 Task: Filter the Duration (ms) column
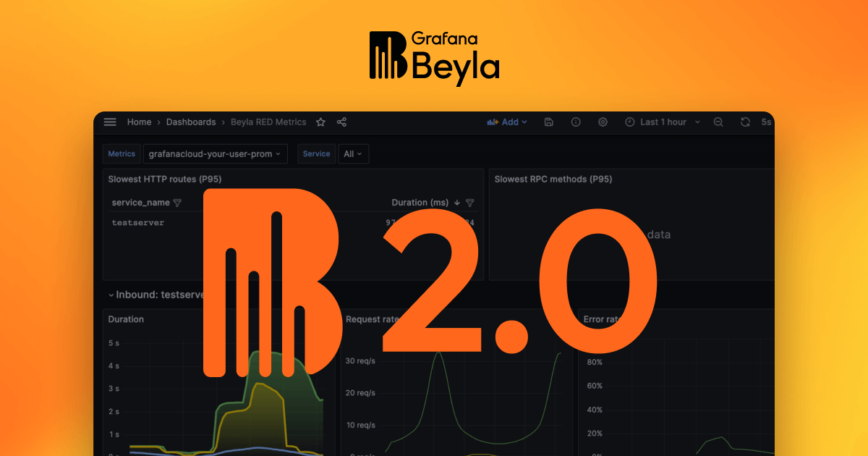point(469,203)
